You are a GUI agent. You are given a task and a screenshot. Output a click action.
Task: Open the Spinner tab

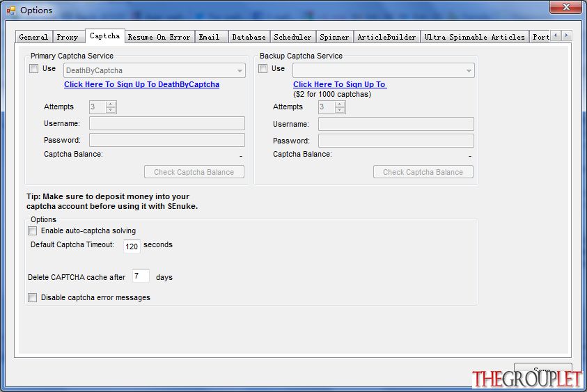pos(334,37)
